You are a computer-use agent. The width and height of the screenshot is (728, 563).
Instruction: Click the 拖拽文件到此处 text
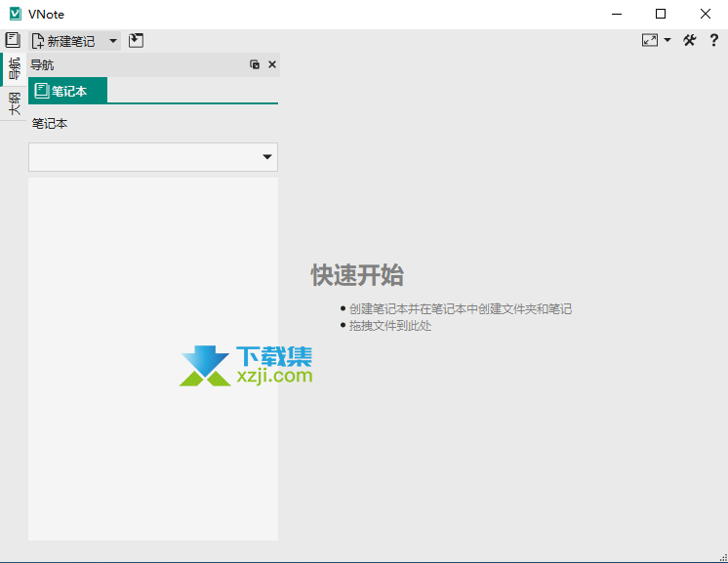pyautogui.click(x=390, y=326)
